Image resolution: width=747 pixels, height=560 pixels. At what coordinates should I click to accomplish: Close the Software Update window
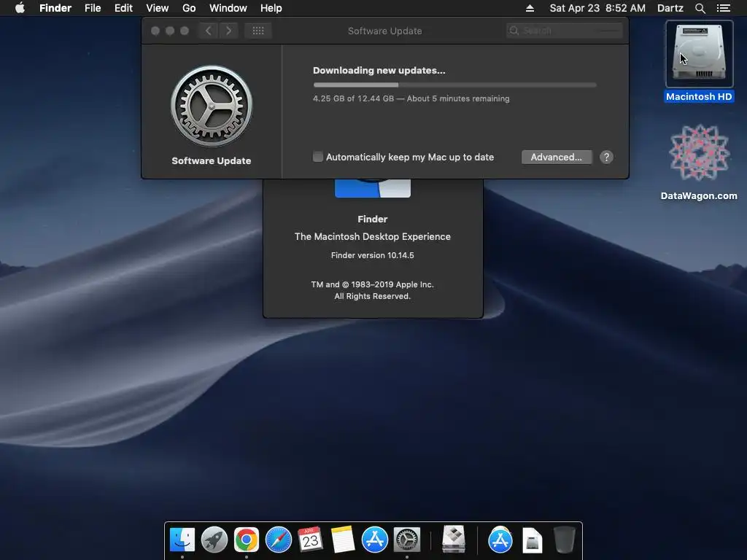155,31
